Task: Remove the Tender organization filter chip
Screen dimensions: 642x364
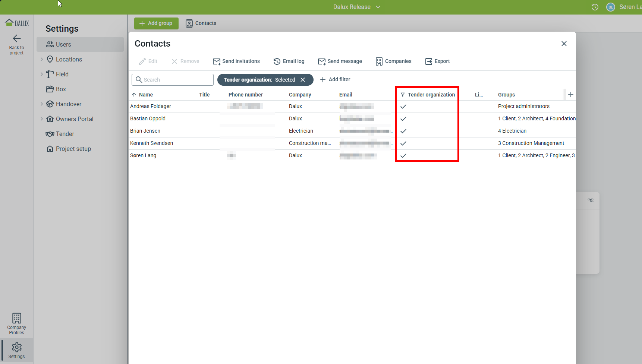Action: click(x=303, y=80)
